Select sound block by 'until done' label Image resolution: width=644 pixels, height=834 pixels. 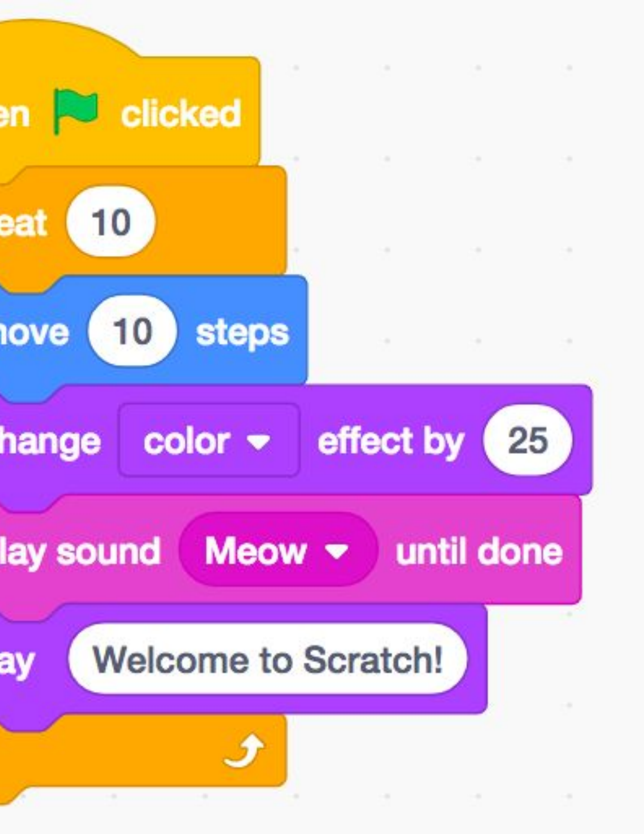pyautogui.click(x=479, y=552)
